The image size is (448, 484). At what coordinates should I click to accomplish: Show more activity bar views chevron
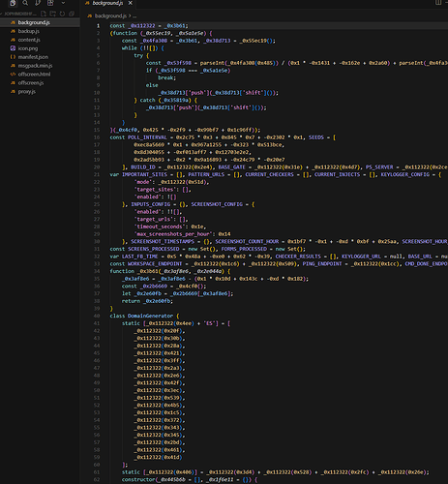[63, 3]
